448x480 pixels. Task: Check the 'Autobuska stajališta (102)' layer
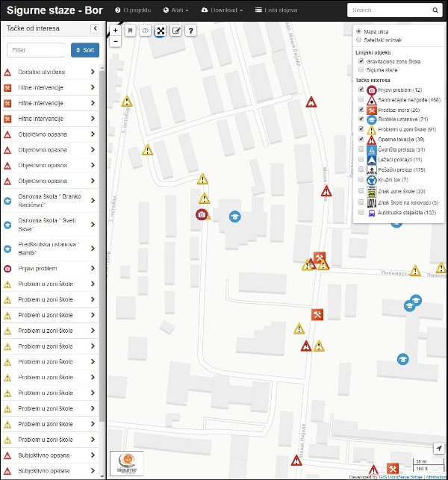click(x=361, y=213)
